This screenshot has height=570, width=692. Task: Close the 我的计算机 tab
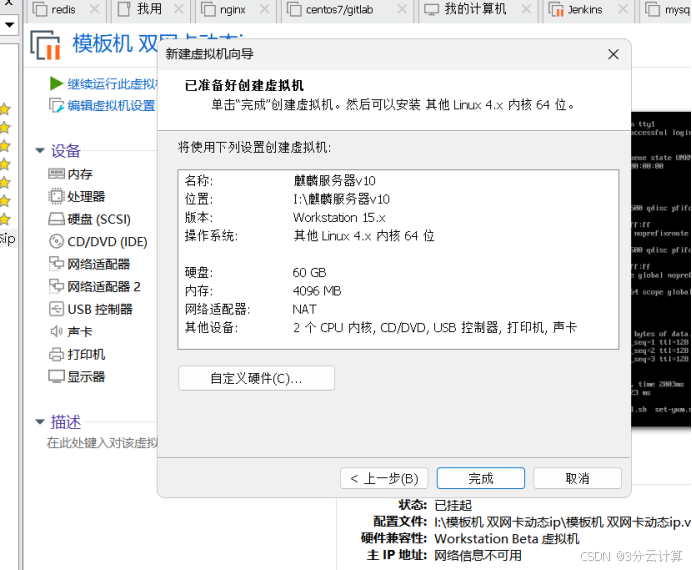point(526,9)
